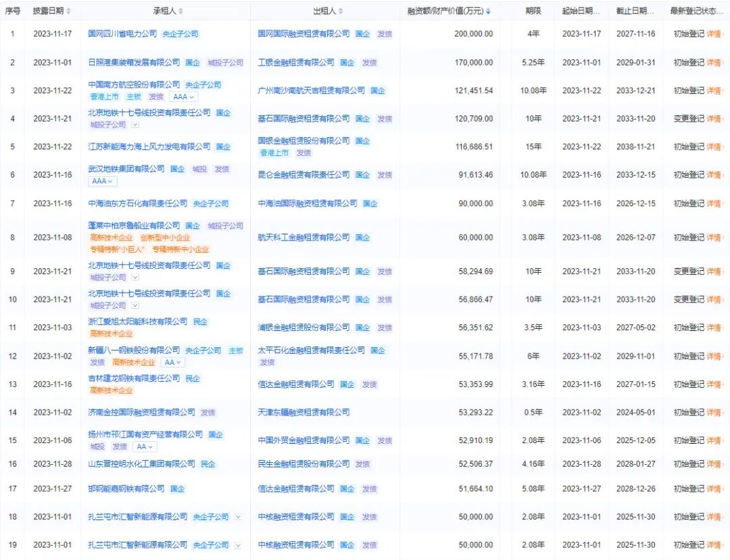
Task: Open lessee link 蓬莱中柏京鲁船业有限公司
Action: point(134,226)
